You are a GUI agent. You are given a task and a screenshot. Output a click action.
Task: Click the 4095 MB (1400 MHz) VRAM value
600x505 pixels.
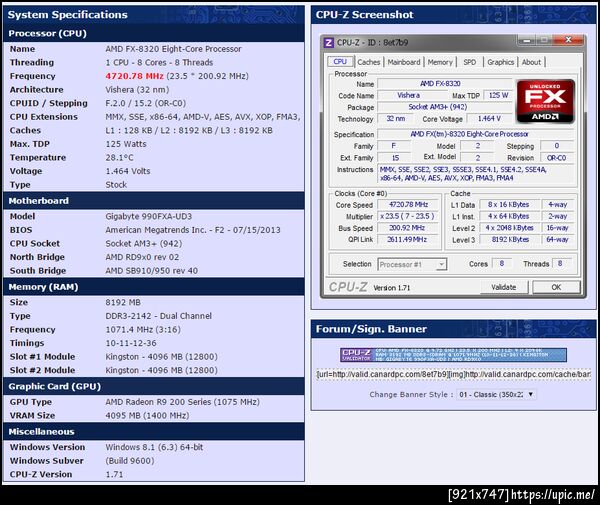point(147,415)
